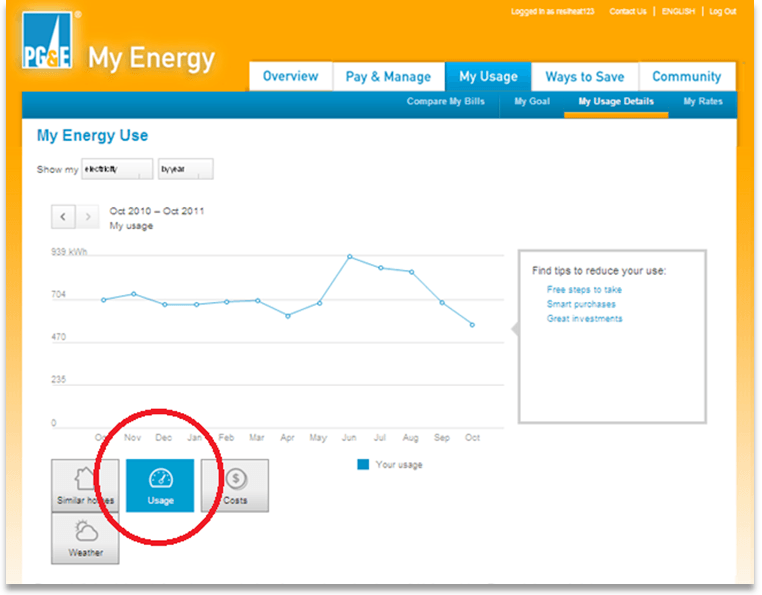The image size is (762, 595).
Task: Open the Smart purchases link
Action: 581,304
